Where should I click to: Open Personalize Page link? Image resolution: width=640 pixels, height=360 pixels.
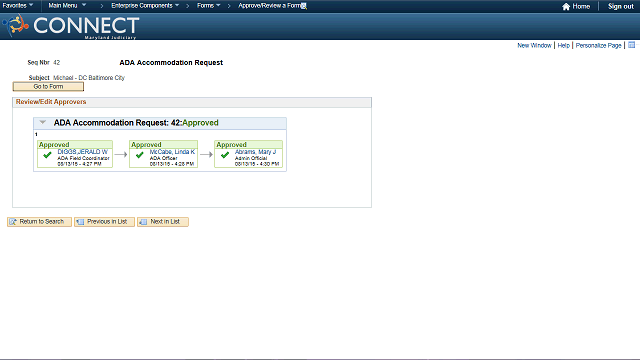(x=598, y=45)
